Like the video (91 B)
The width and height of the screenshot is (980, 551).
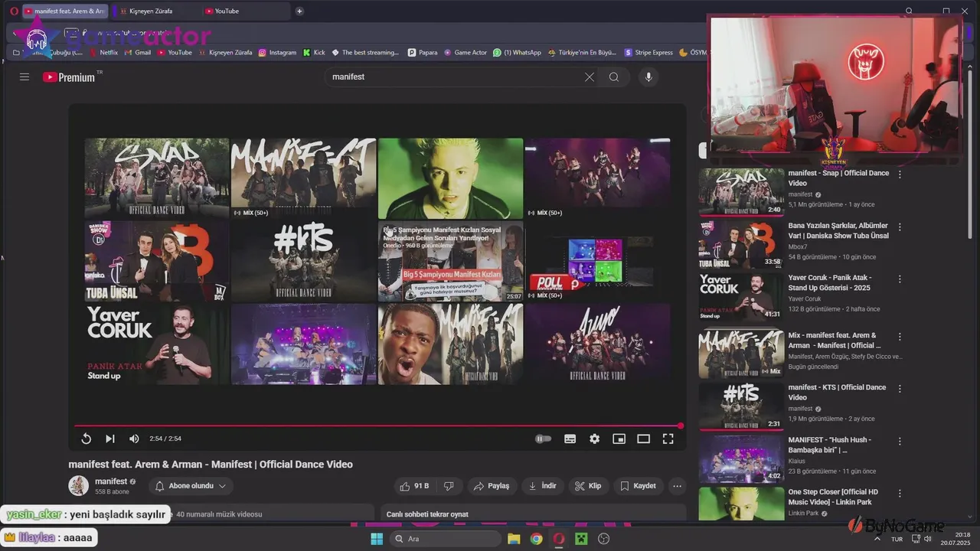coord(414,486)
